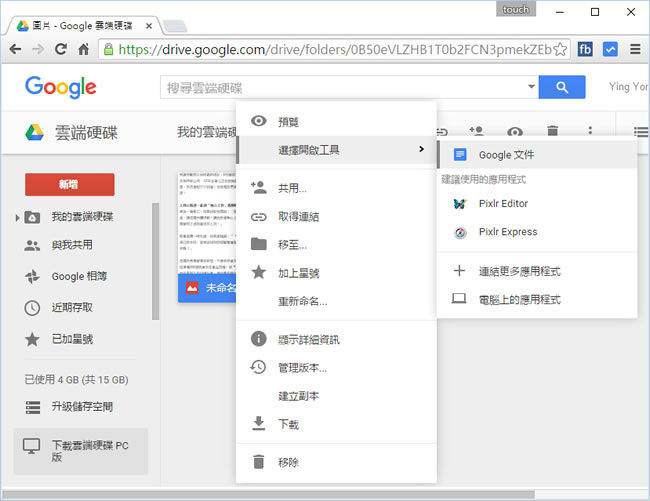Click the red 新增 button
Viewport: 650px width, 501px height.
(x=70, y=184)
